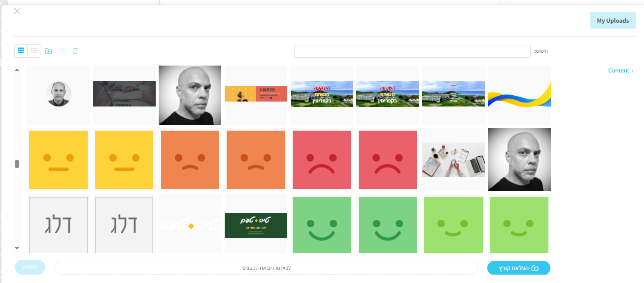Refresh the file list icon
Viewport: 644px width, 283px height.
[x=75, y=51]
